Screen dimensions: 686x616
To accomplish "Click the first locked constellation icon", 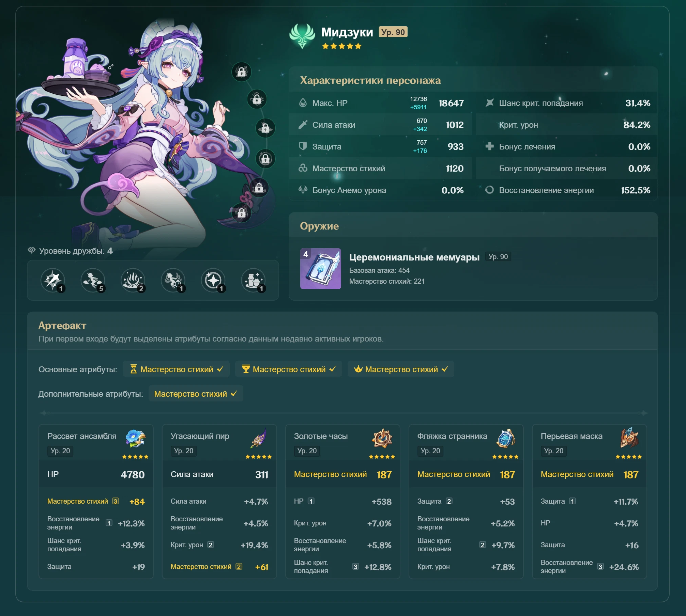I will [241, 72].
